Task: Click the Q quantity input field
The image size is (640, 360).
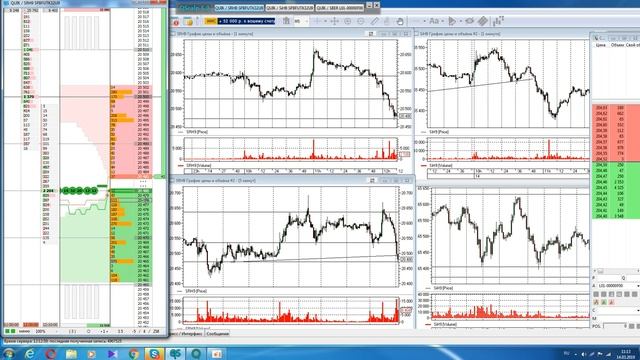Action: (x=633, y=278)
